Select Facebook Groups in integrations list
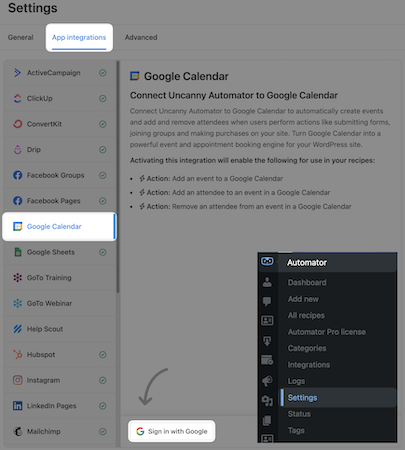 (x=60, y=175)
